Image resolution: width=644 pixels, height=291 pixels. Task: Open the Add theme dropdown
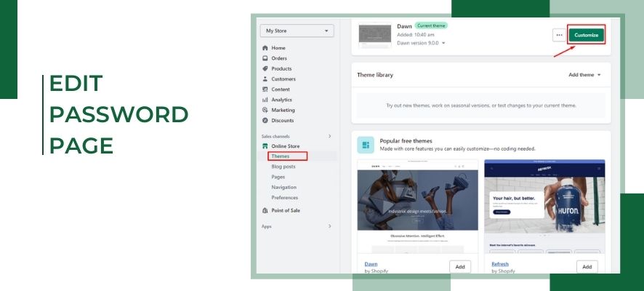(584, 75)
